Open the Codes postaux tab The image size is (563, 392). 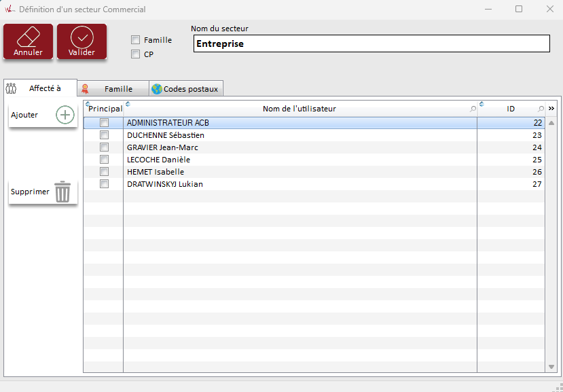[x=185, y=89]
